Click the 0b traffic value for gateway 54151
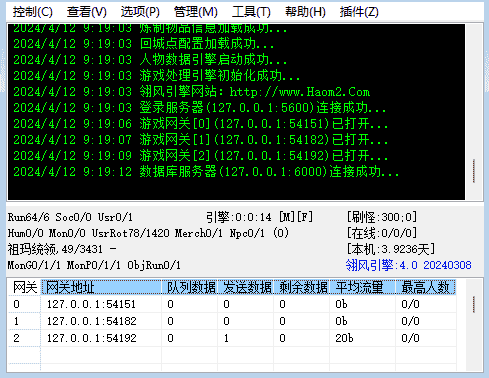 point(341,304)
